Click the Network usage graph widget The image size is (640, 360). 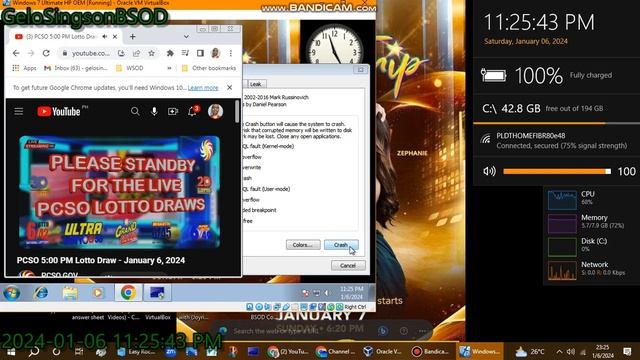click(562, 271)
